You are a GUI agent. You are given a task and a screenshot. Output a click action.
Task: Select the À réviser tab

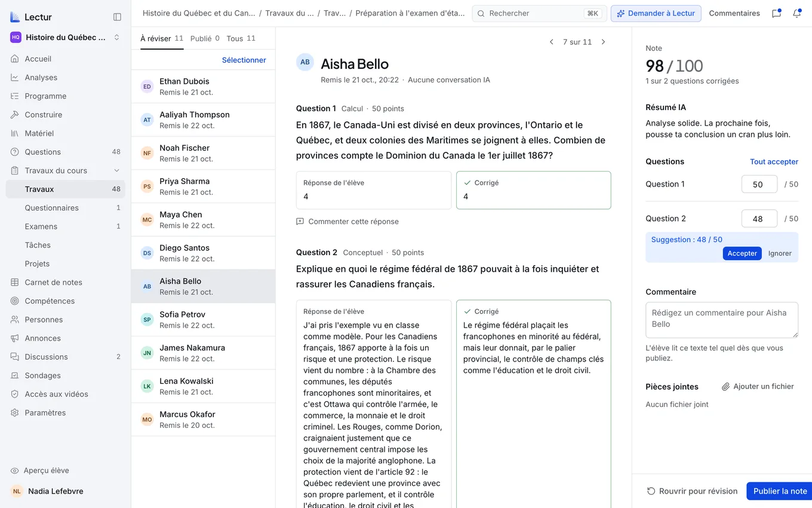coord(162,38)
